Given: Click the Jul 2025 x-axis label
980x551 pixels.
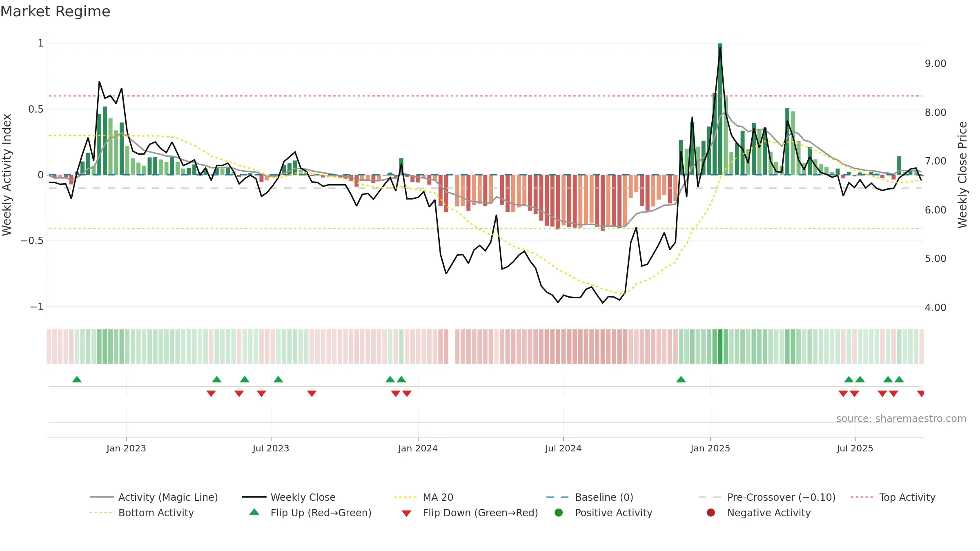Looking at the screenshot, I should [x=855, y=448].
